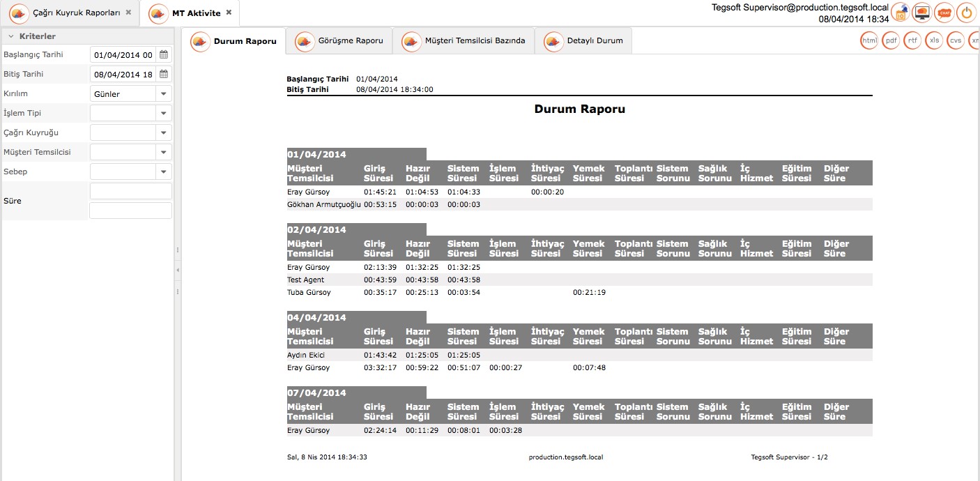Open the Görüşme Raporu tab
Screen dimensions: 980x481
(339, 41)
